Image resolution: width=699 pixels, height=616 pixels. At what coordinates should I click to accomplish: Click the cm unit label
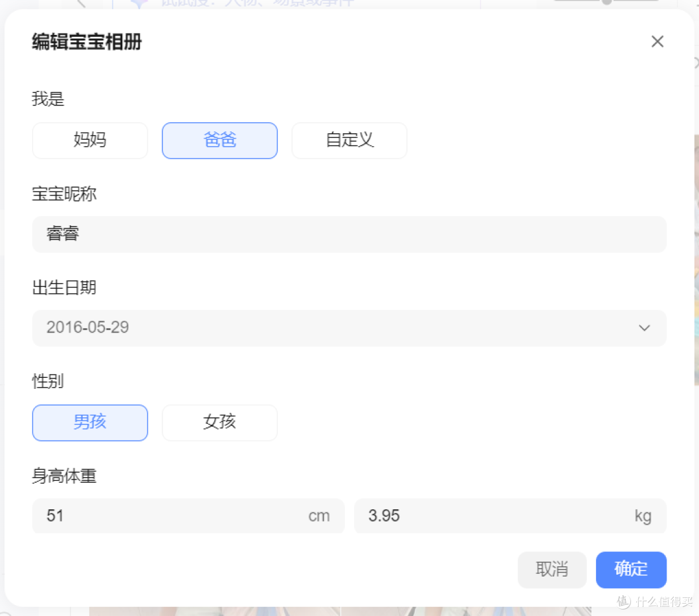[x=319, y=516]
